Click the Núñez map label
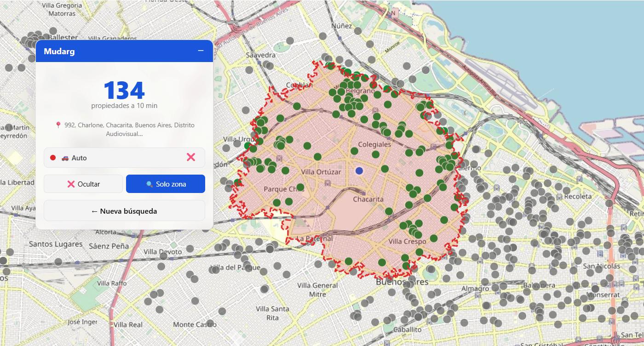Screen dimensions: 644x346 (341, 26)
